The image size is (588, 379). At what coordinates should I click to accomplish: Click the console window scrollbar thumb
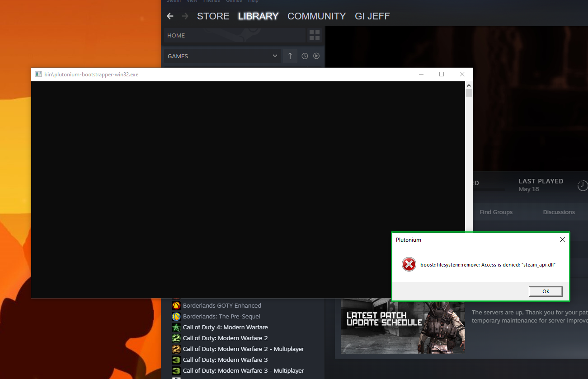point(469,93)
